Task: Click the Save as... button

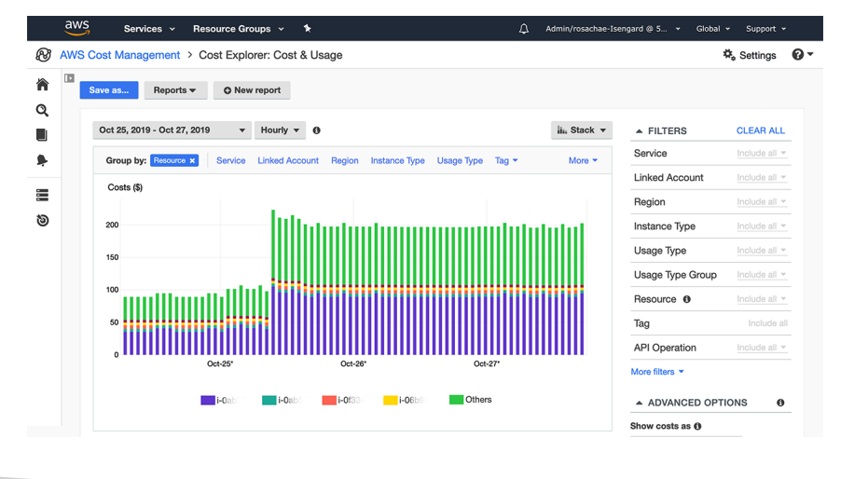Action: (109, 90)
